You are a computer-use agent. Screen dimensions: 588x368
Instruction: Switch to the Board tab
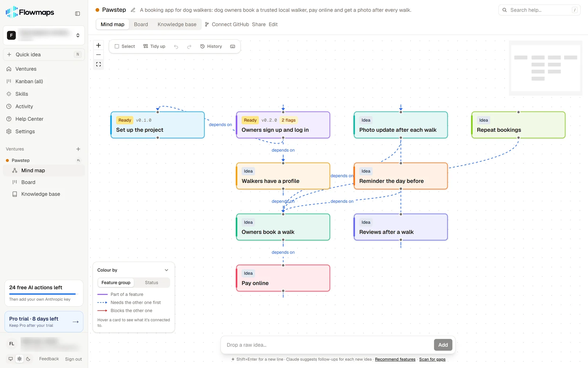coord(141,24)
